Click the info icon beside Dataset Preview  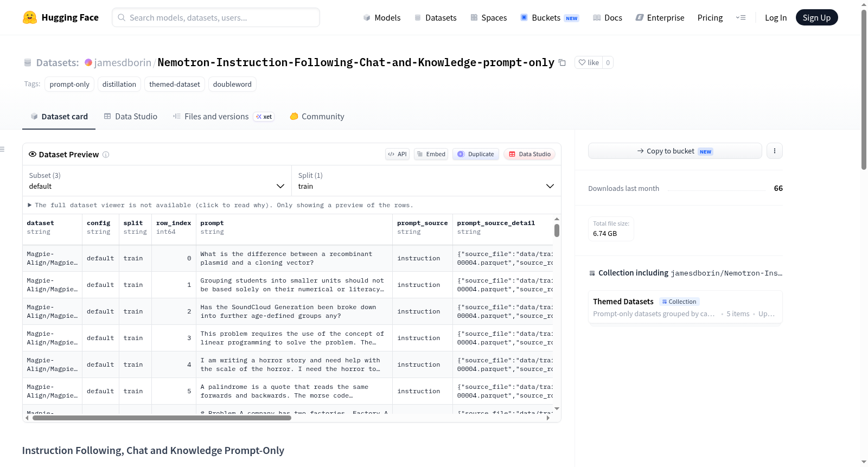tap(106, 155)
